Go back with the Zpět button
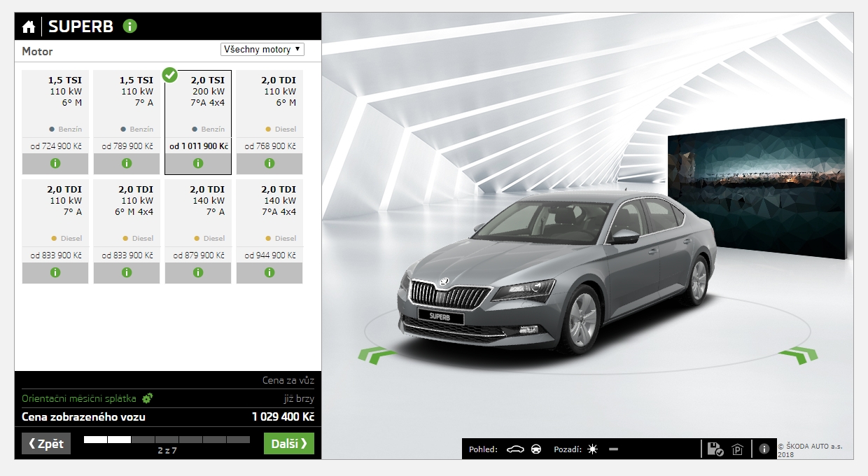Image resolution: width=868 pixels, height=476 pixels. pos(46,443)
